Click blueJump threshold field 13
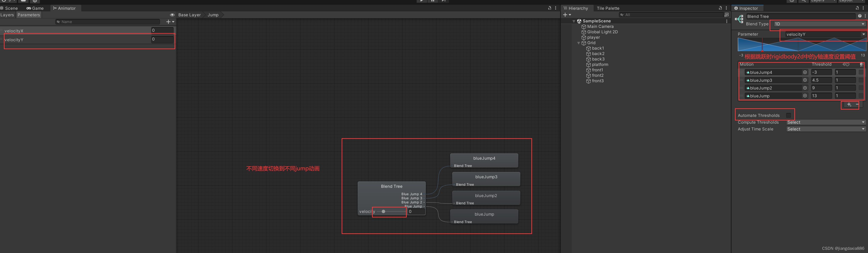Screen dimensions: 868x253 point(822,96)
